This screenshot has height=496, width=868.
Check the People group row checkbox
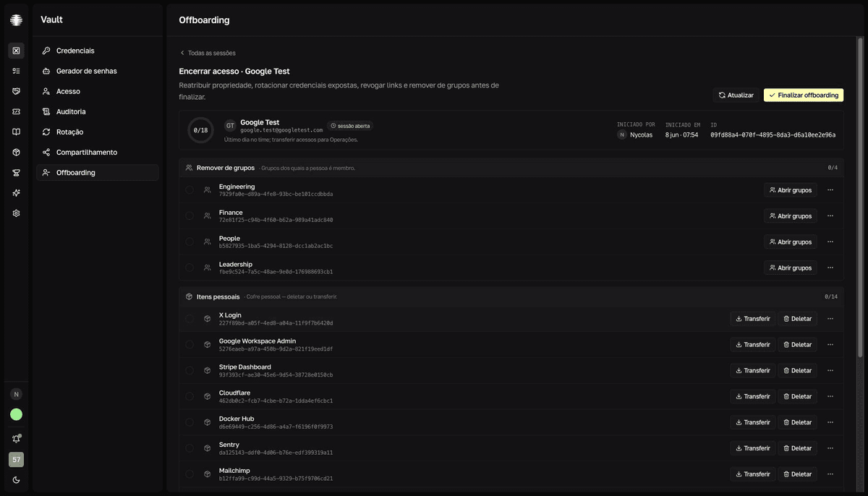click(x=190, y=241)
